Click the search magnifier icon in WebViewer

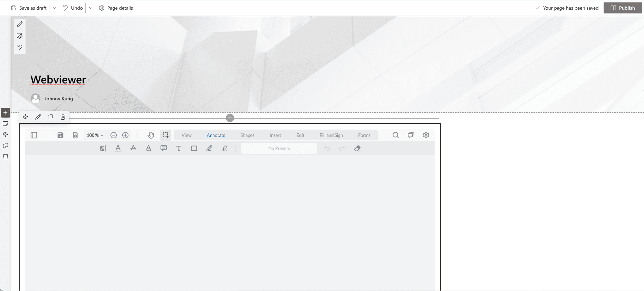396,135
